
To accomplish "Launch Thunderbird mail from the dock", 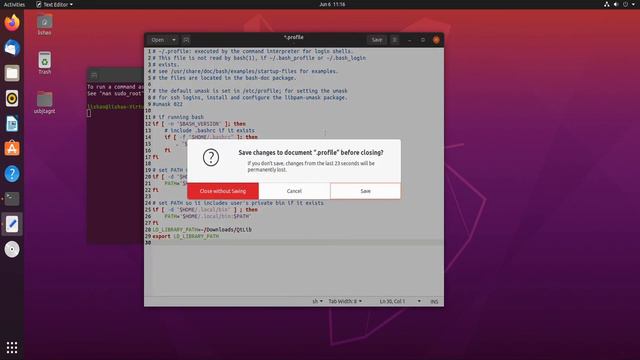I will click(12, 48).
